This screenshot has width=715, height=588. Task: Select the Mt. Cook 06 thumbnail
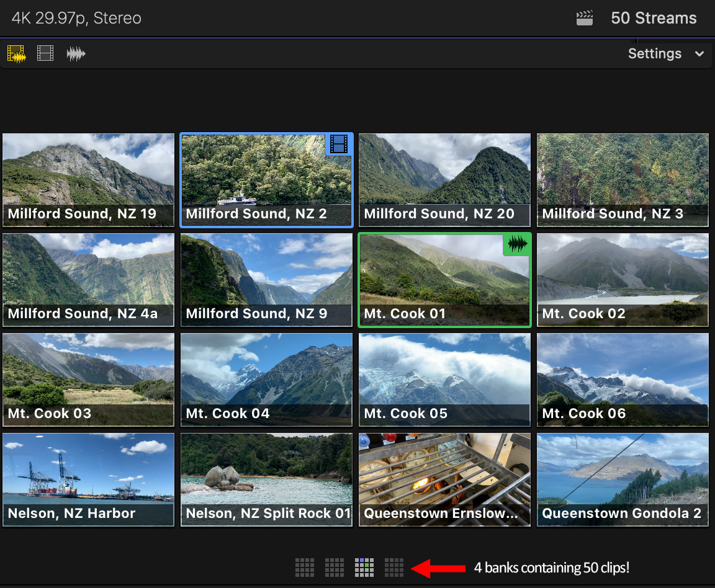click(623, 380)
